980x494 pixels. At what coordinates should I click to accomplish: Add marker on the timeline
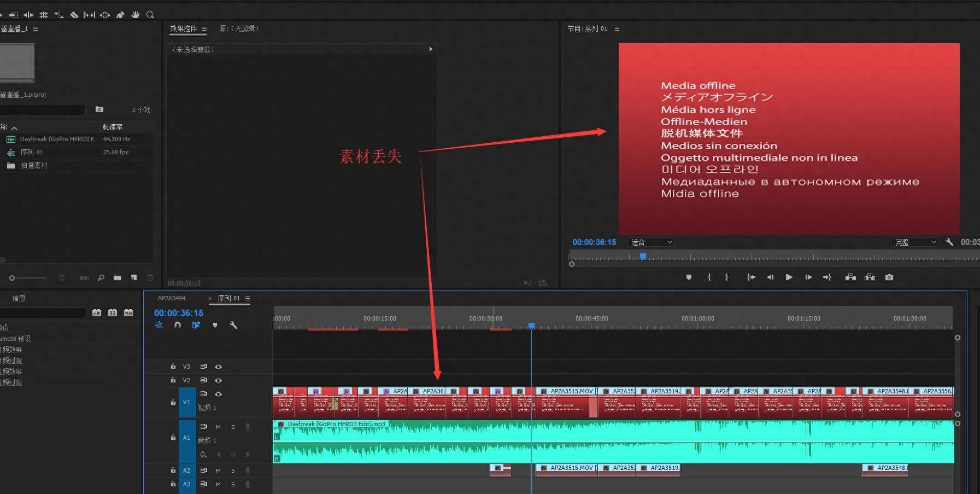coord(215,325)
